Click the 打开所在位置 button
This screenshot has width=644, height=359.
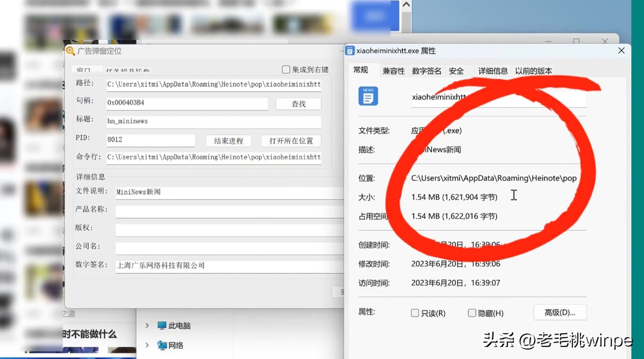[291, 141]
